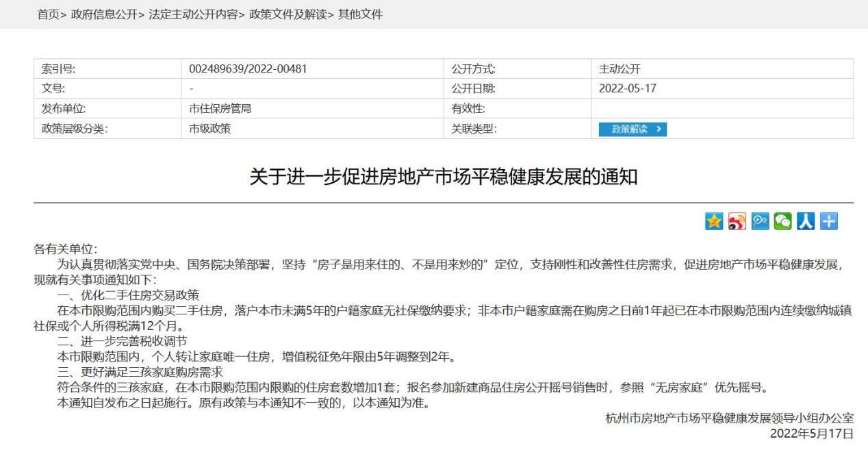Share the notice to Sina Weibo
Image resolution: width=868 pixels, height=450 pixels.
pyautogui.click(x=737, y=221)
